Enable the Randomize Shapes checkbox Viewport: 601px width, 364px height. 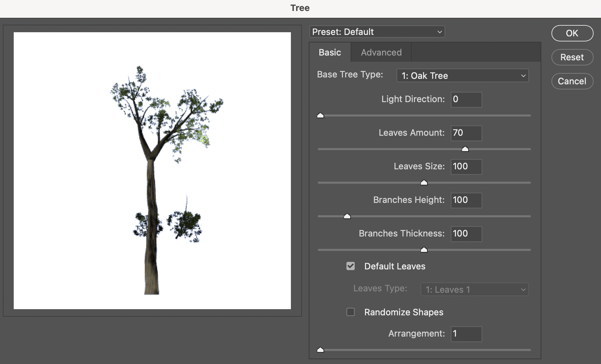tap(351, 312)
